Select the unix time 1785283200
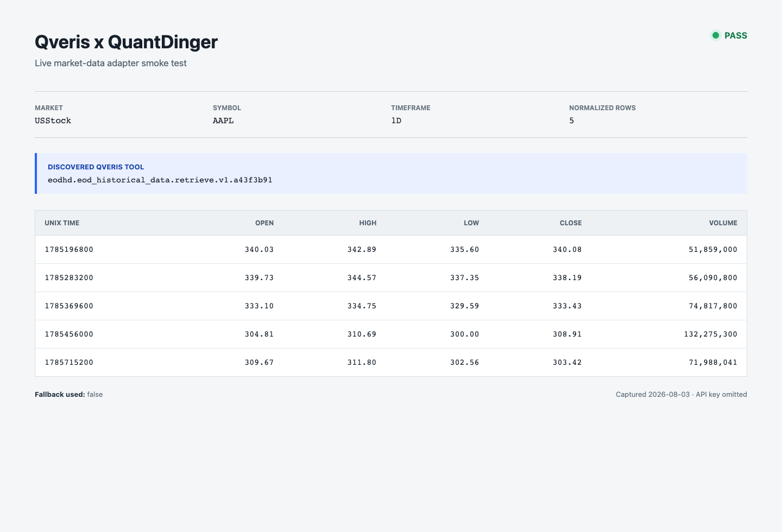This screenshot has width=782, height=532. pos(69,278)
